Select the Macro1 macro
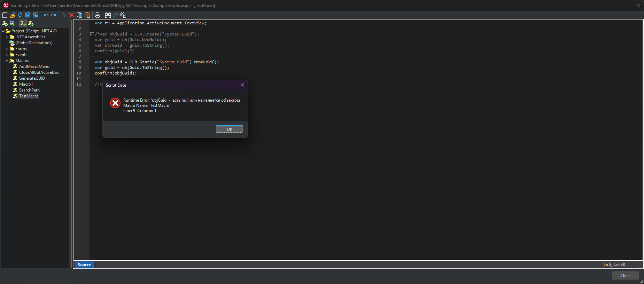Viewport: 644px width, 284px height. [x=26, y=84]
